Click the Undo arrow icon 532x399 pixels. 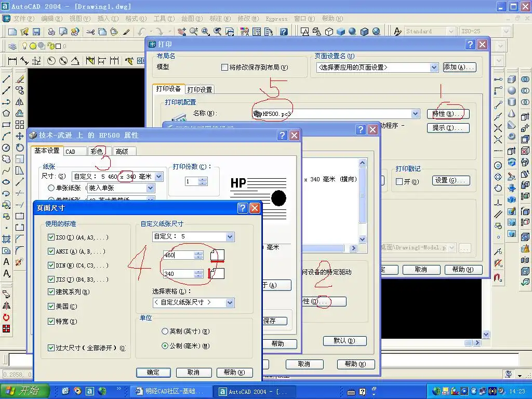(142, 32)
